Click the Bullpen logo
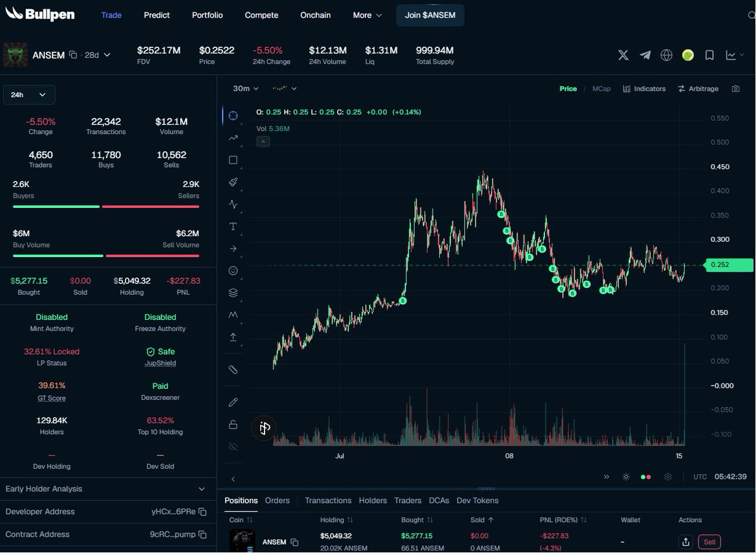Viewport: 756px width, 553px height. coord(40,14)
